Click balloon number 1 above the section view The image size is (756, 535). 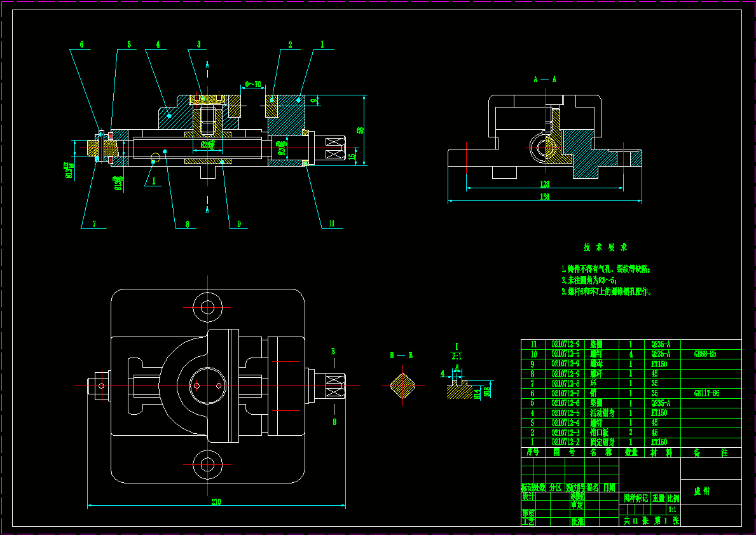[x=322, y=45]
